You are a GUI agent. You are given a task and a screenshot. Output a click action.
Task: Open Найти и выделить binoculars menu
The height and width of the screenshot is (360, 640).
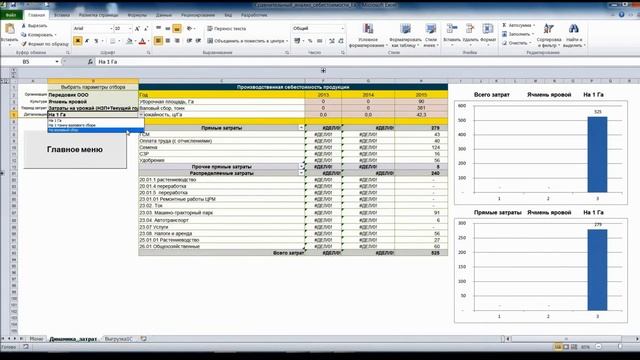click(x=573, y=35)
